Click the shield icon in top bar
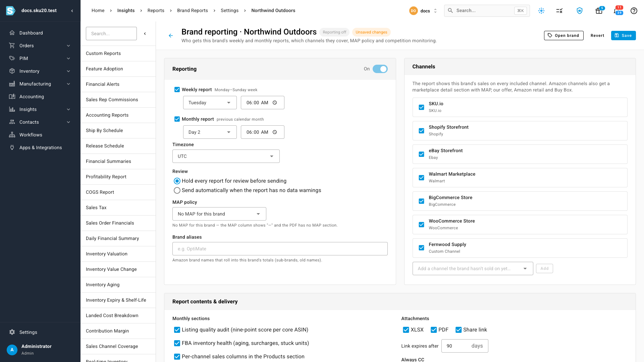 click(x=579, y=11)
